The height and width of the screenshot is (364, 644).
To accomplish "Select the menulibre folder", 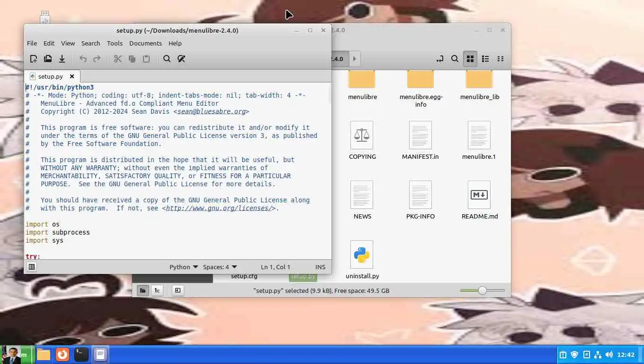I will tap(362, 85).
